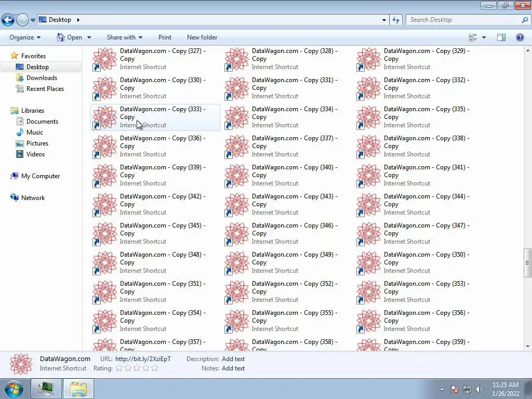Select DataWagon.com - Copy (353) shortcut icon
The height and width of the screenshot is (399, 532).
(x=369, y=292)
